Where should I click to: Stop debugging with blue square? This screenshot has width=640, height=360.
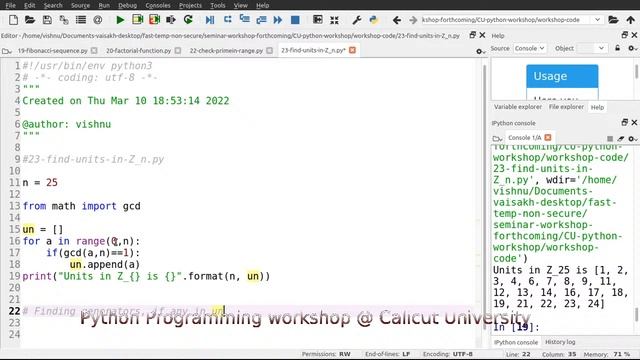tap(295, 20)
